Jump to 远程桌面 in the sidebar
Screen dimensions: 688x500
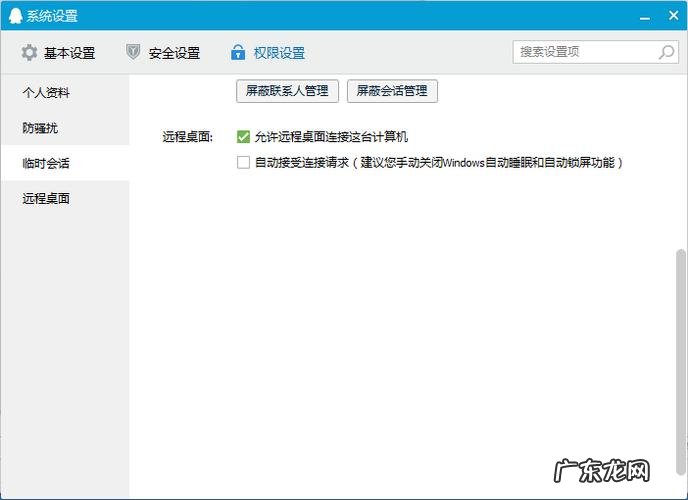[x=46, y=198]
